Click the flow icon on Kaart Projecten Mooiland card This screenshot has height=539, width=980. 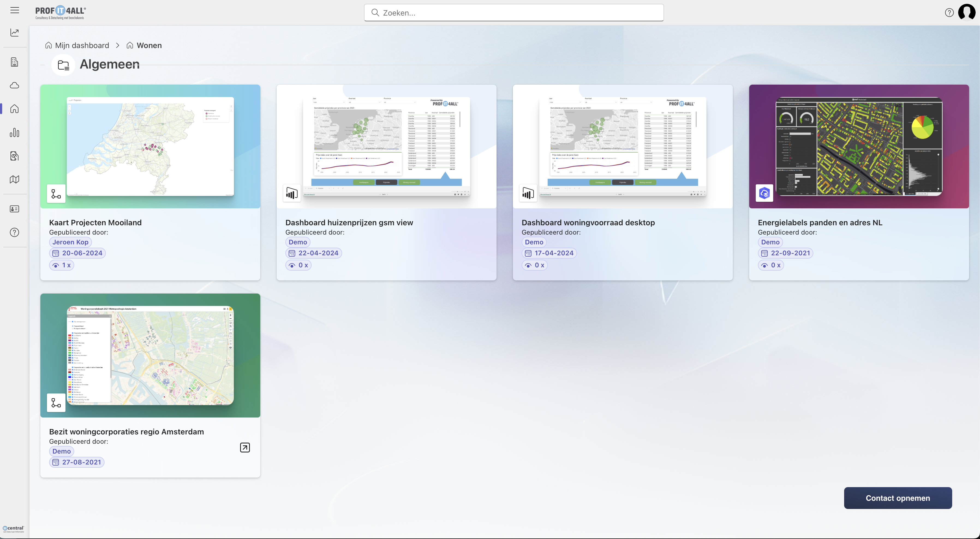click(56, 194)
